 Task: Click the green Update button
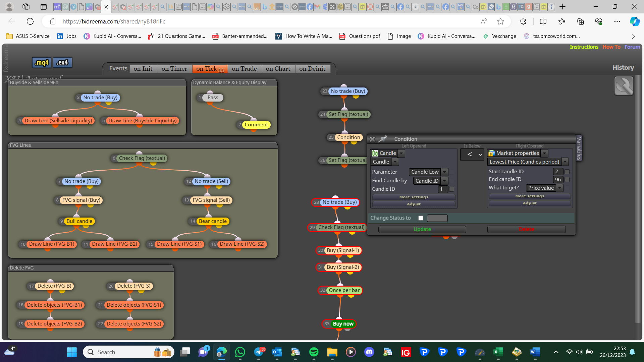tap(422, 229)
